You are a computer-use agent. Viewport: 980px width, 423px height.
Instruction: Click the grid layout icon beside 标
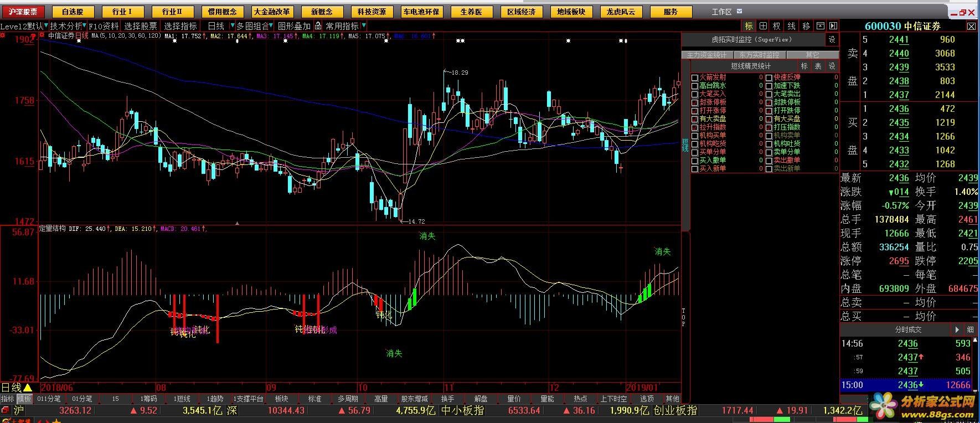(763, 26)
